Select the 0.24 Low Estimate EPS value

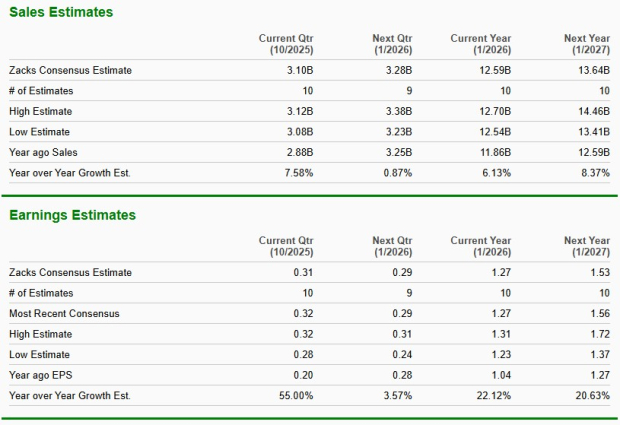pyautogui.click(x=400, y=355)
